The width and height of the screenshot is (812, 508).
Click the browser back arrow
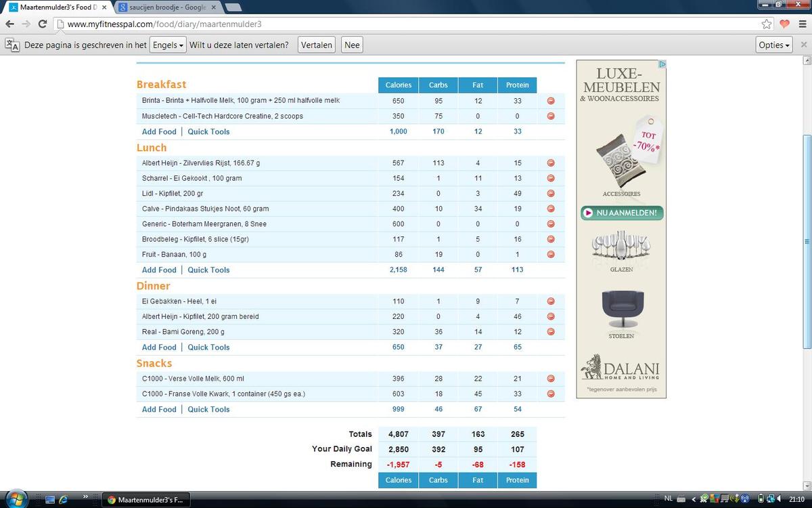coord(9,24)
